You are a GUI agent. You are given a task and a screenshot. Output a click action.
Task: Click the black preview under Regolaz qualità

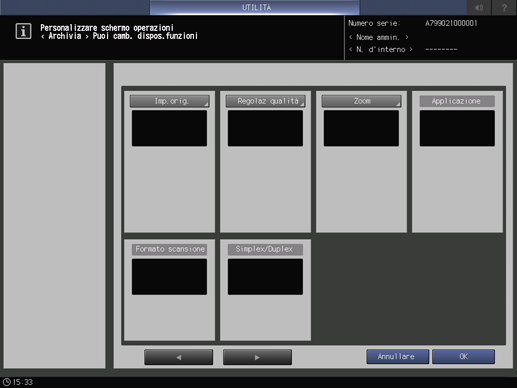[x=265, y=128]
